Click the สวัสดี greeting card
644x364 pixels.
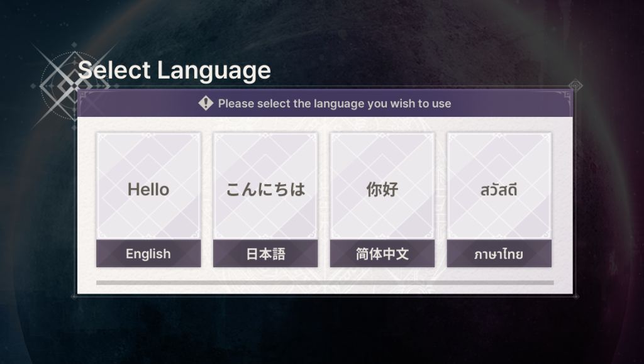click(499, 189)
